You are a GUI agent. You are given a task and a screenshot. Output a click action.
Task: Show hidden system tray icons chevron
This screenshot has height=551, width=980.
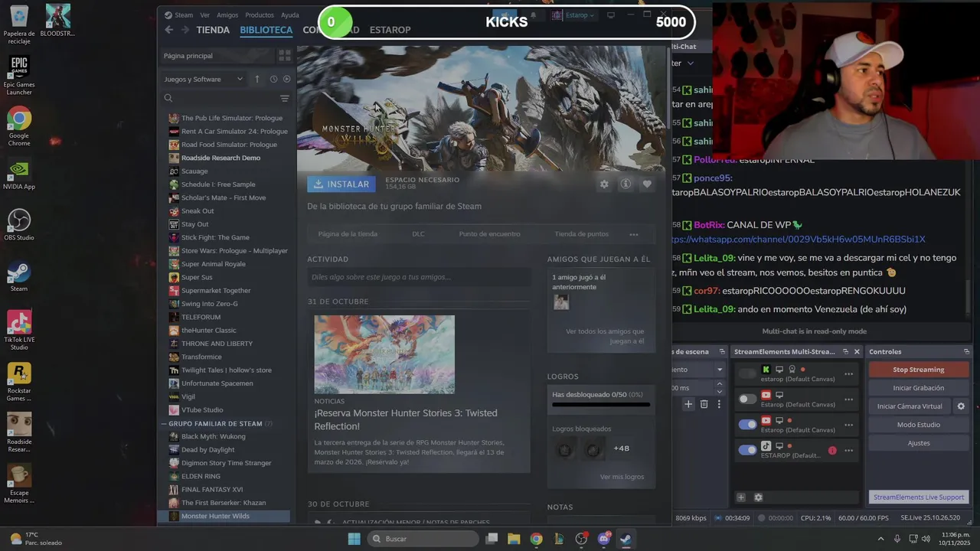[x=880, y=539]
